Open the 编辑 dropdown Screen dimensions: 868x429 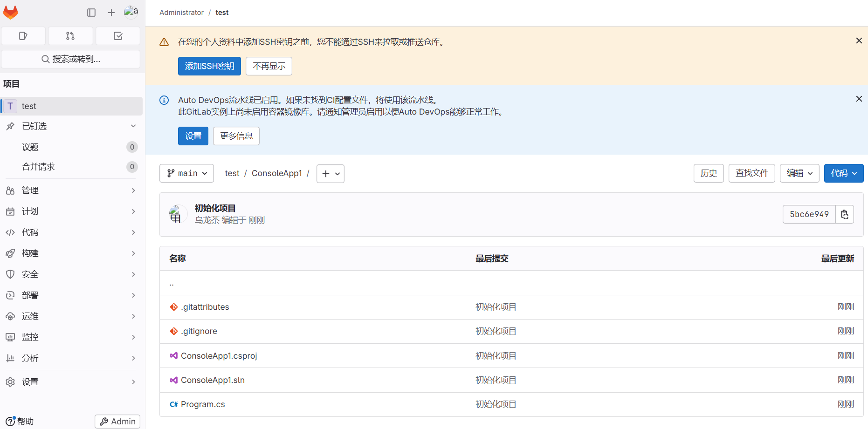pyautogui.click(x=799, y=173)
